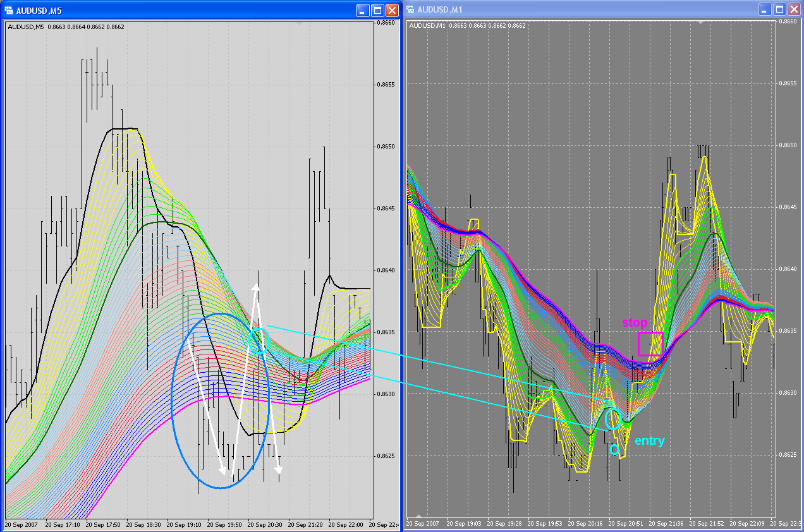
Task: Click '20 Sep 19:53' time label
Action: point(544,524)
